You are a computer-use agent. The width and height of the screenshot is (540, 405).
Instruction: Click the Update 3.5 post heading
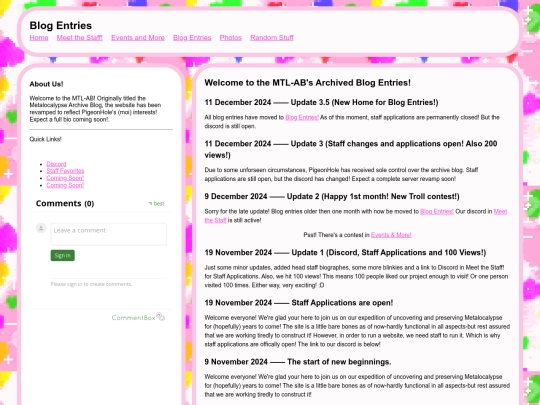(x=321, y=102)
